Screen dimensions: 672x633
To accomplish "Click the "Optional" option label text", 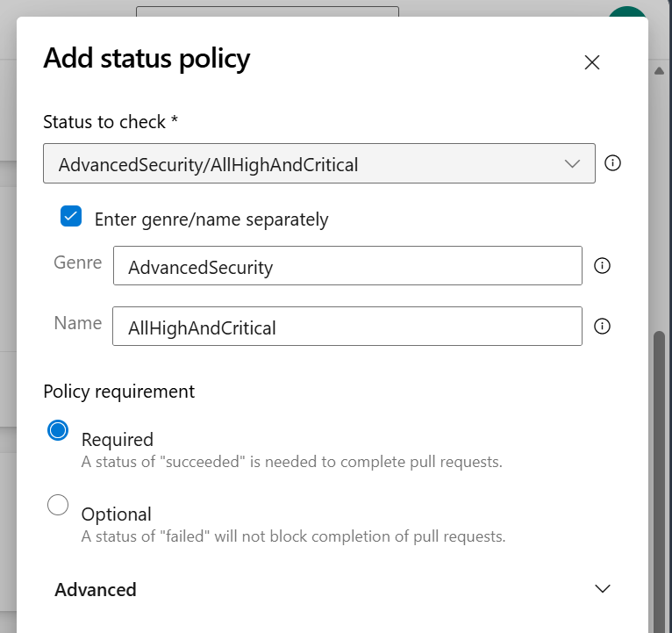I will [117, 514].
